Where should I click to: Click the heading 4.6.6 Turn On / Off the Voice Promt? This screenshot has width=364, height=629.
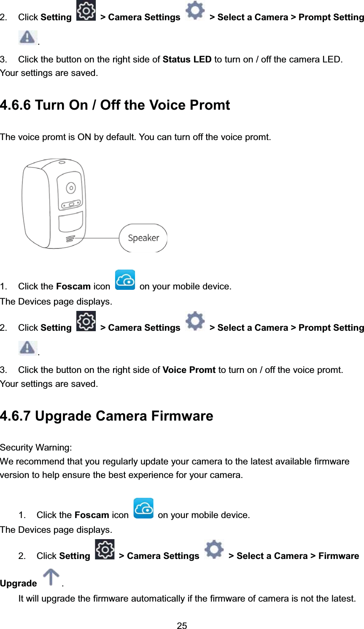coord(115,105)
